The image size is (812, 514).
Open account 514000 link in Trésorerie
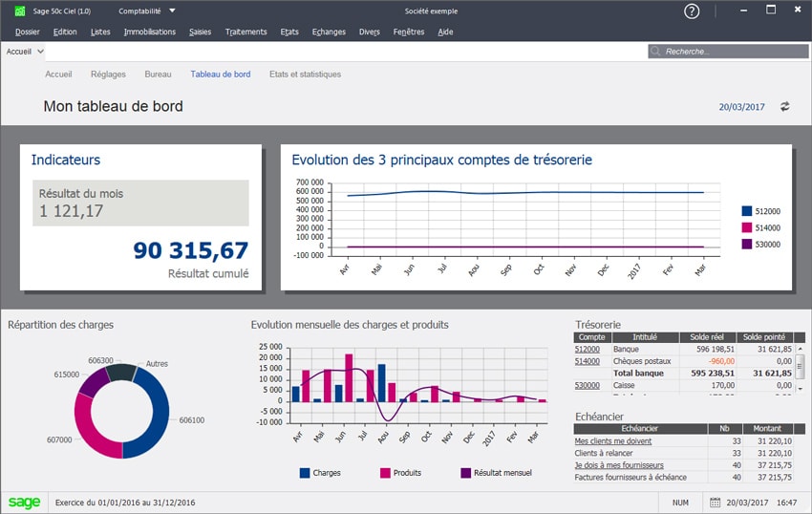[x=588, y=361]
